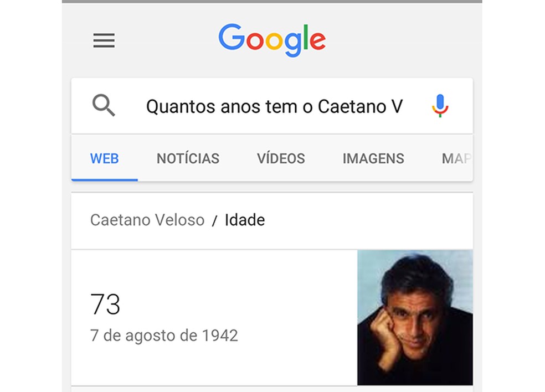Start voice search with the microphone
The height and width of the screenshot is (392, 545).
(440, 106)
